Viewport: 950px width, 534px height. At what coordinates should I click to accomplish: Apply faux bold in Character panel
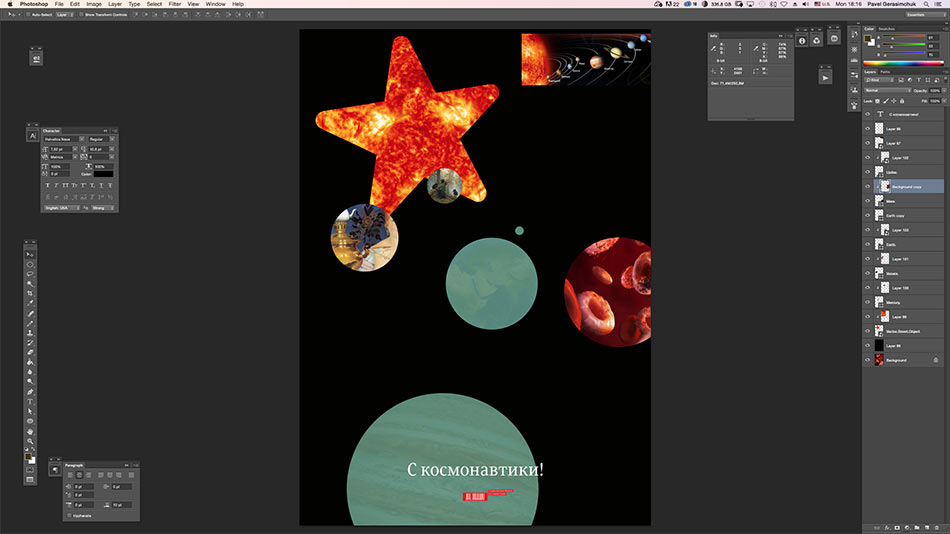coord(47,185)
